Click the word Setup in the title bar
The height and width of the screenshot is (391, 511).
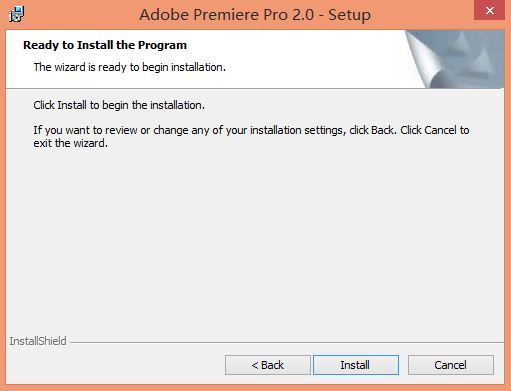349,15
